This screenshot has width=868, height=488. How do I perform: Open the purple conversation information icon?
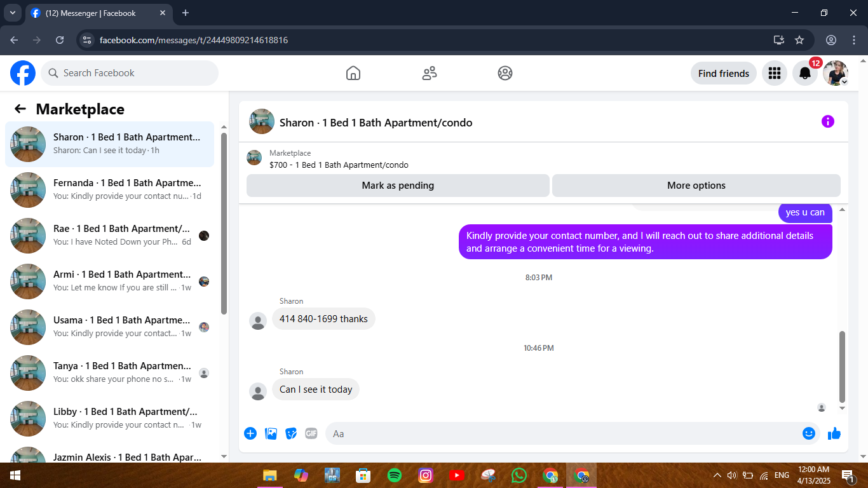[x=827, y=121]
